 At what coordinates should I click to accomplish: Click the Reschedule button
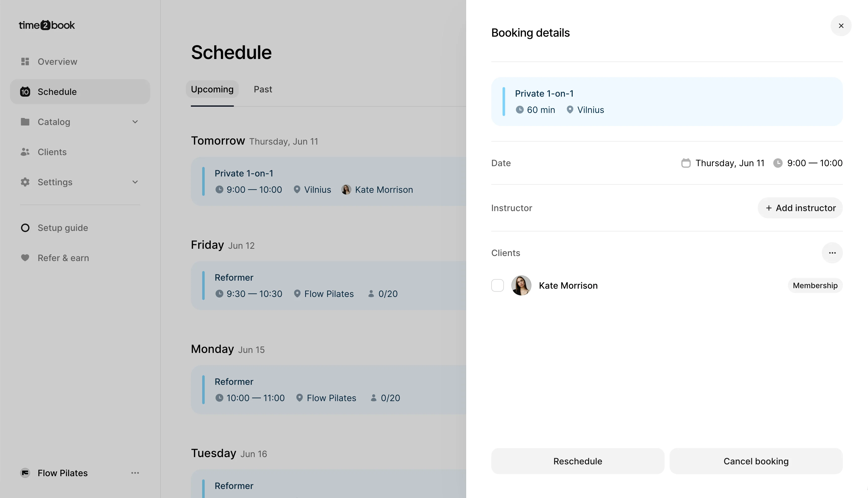click(x=577, y=461)
